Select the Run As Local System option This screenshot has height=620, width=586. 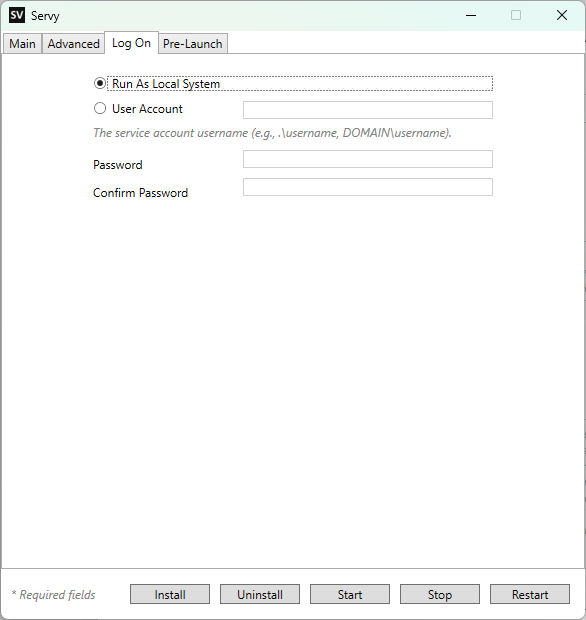[x=100, y=83]
